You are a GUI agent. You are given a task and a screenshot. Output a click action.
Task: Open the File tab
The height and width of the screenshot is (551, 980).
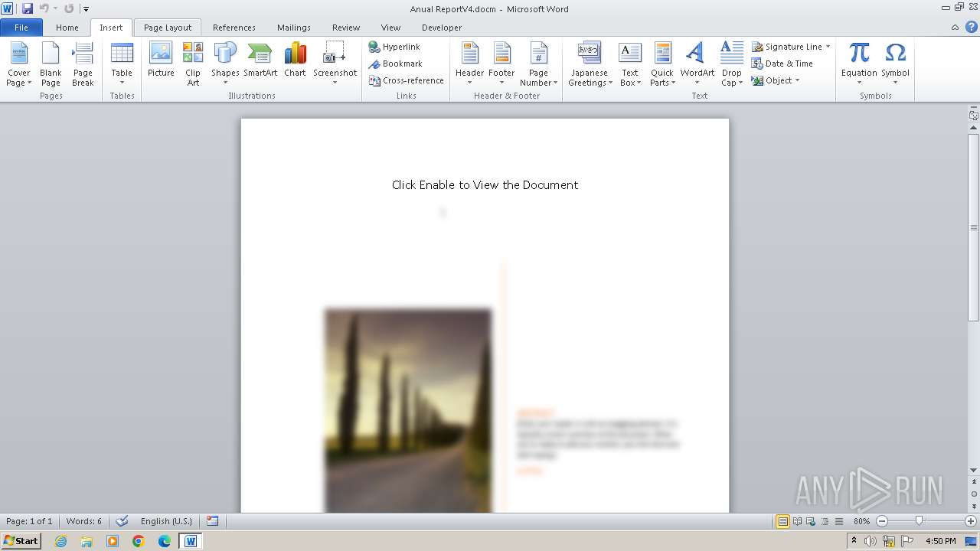coord(21,28)
